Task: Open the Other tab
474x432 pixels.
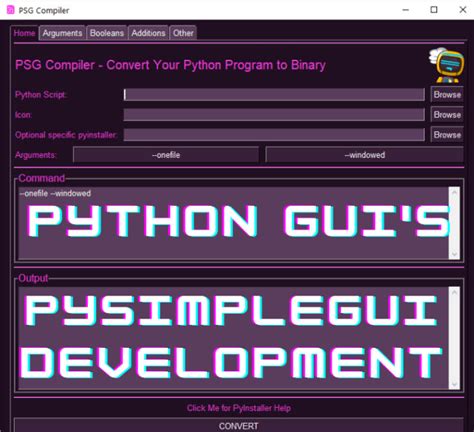Action: 183,33
